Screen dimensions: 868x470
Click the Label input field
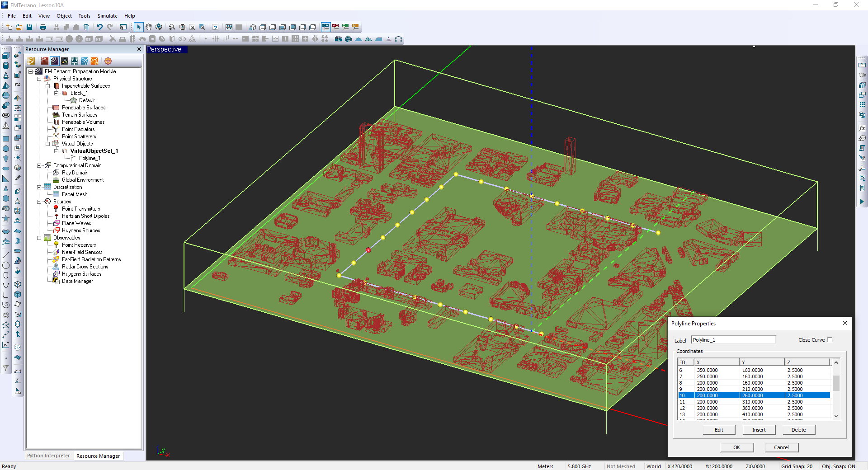(x=733, y=340)
